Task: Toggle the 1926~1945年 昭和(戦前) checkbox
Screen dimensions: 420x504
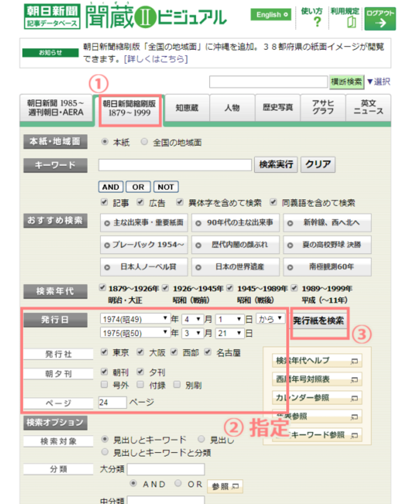Action: [x=165, y=288]
